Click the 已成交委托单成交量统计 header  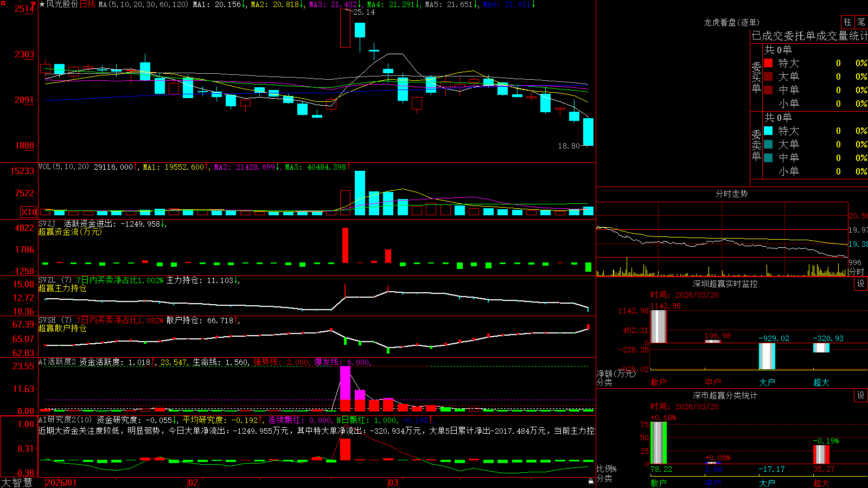tap(809, 36)
